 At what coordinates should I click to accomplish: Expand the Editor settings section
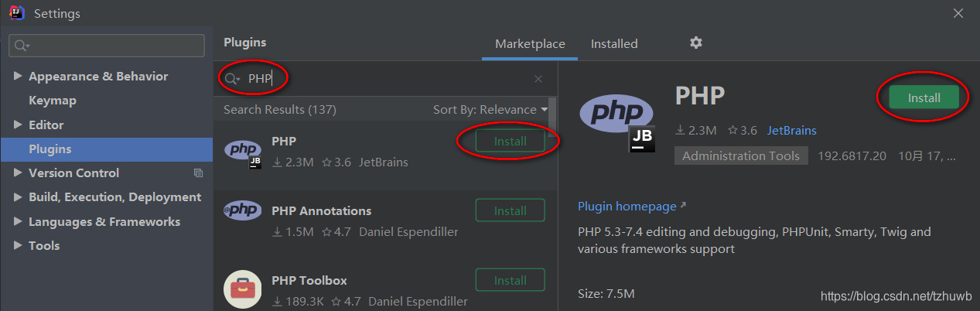[x=18, y=125]
